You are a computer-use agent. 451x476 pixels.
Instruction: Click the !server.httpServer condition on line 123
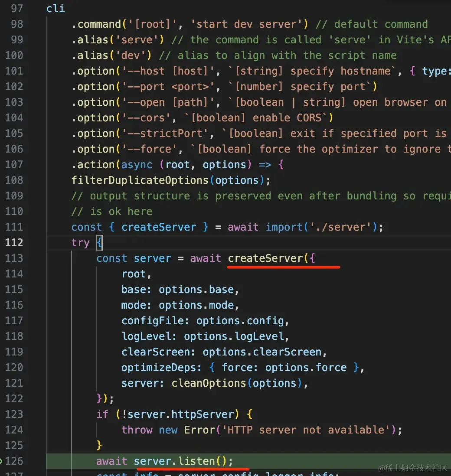pyautogui.click(x=178, y=414)
